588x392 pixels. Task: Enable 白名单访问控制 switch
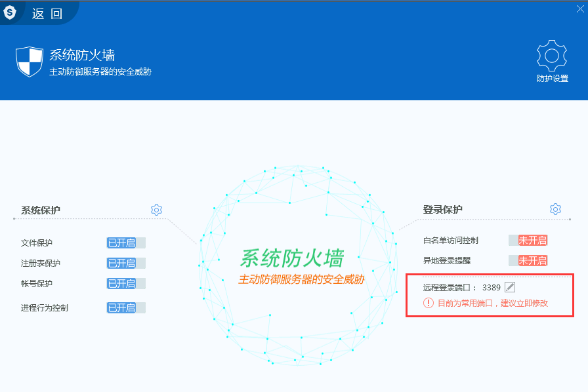(x=528, y=241)
